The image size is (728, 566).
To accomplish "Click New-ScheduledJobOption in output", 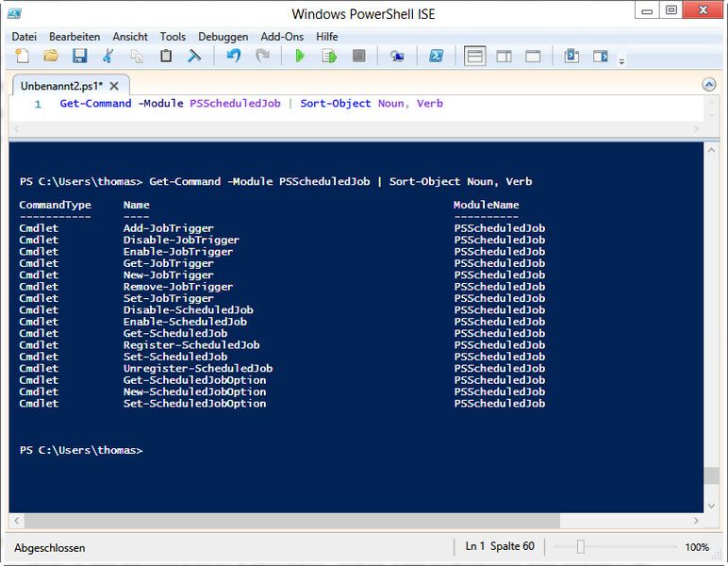I will (x=194, y=391).
